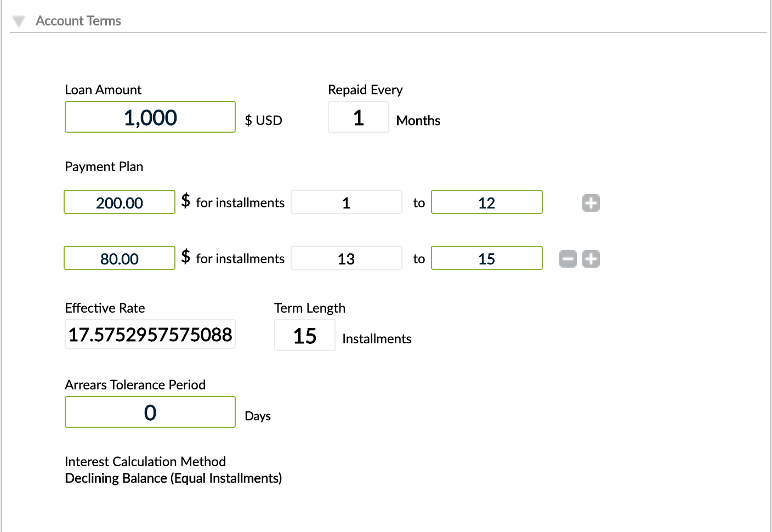
Task: Collapse the Account Terms section triangle
Action: click(19, 21)
